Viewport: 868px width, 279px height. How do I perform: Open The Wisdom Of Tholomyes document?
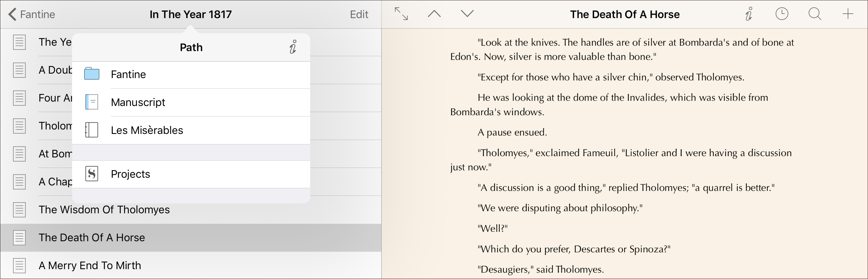point(191,210)
